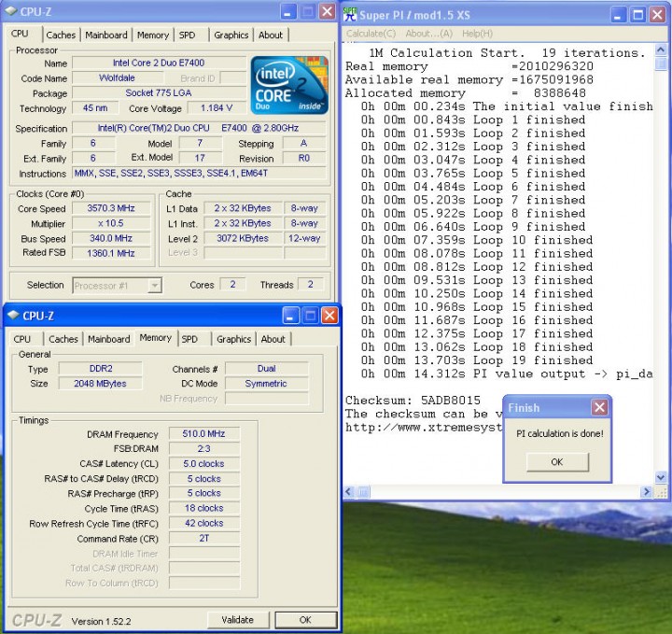Open the Processor #1 selection dropdown
The image size is (672, 634).
154,285
